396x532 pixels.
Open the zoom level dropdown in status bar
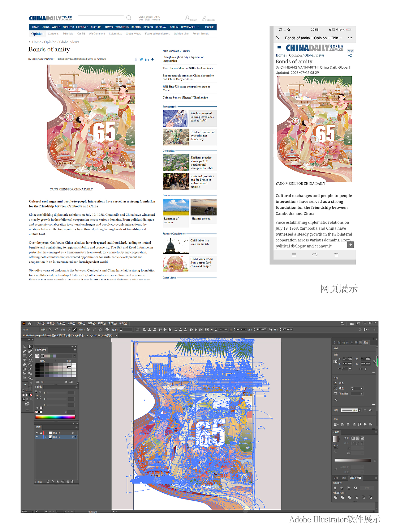tap(32, 512)
